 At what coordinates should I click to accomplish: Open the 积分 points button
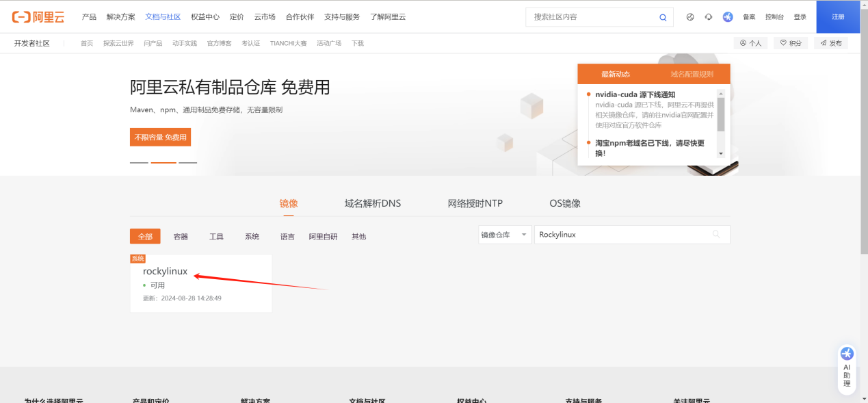pos(791,43)
